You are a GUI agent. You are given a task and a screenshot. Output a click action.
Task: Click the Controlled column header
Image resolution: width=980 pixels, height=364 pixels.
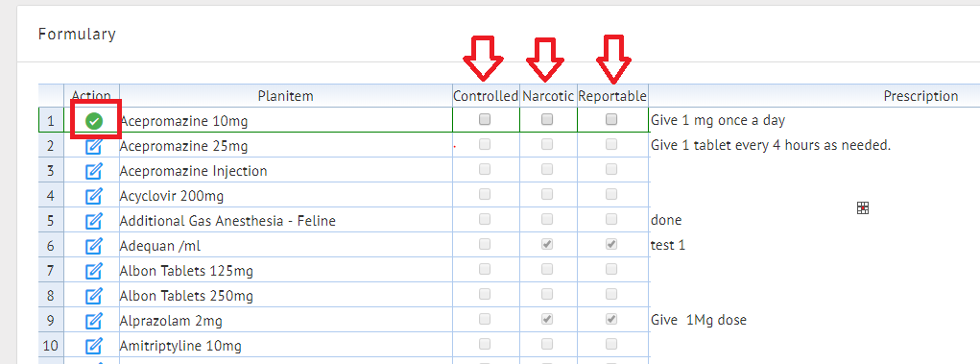point(486,96)
